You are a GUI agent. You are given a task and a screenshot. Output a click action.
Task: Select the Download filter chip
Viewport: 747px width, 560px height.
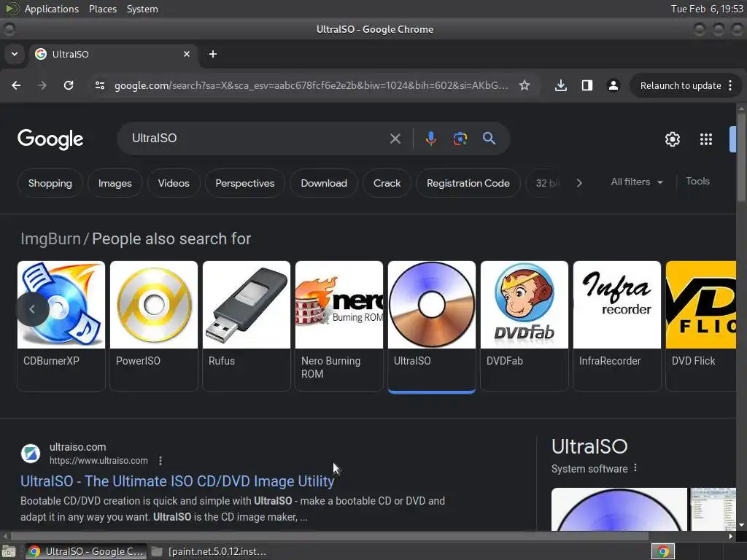pos(324,183)
